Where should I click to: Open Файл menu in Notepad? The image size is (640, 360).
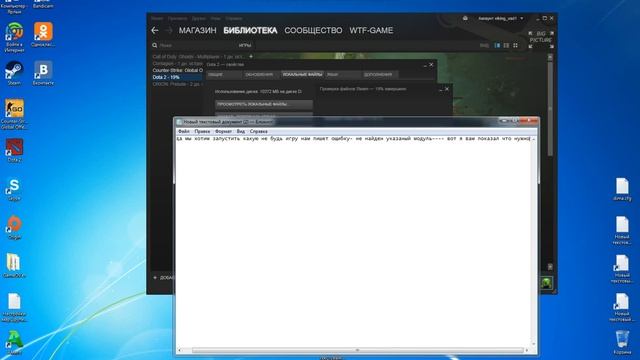[184, 131]
